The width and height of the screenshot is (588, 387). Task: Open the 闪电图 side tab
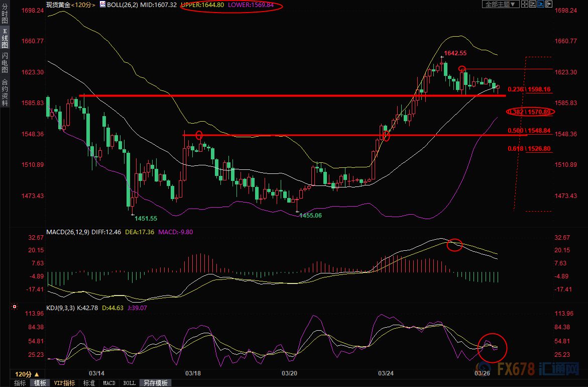5,63
